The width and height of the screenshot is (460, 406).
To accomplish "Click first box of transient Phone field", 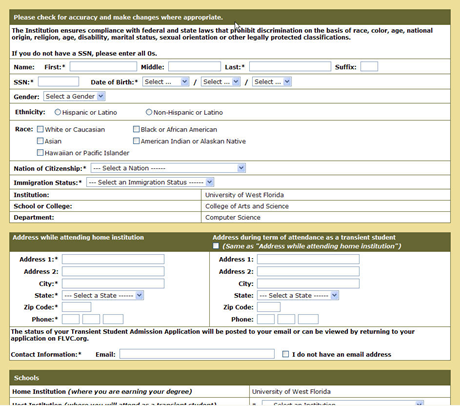I will 266,319.
